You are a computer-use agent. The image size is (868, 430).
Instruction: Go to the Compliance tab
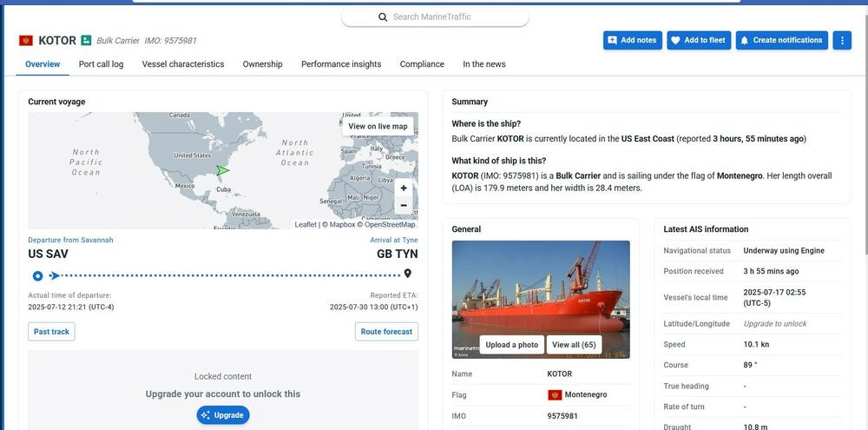pyautogui.click(x=422, y=64)
